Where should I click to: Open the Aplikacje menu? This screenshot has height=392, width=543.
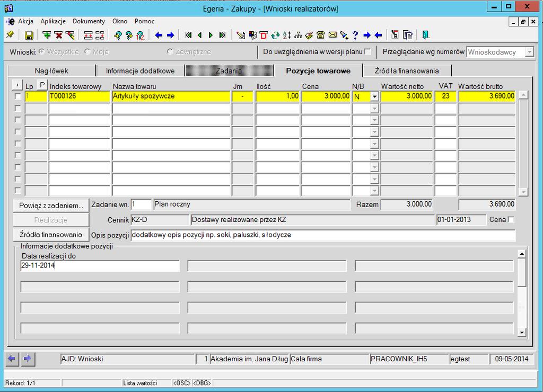point(53,21)
